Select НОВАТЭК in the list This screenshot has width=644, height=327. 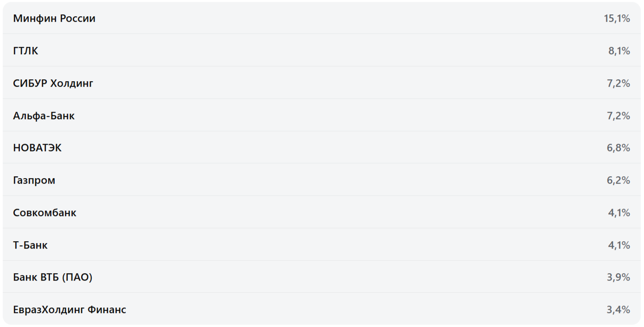[37, 148]
